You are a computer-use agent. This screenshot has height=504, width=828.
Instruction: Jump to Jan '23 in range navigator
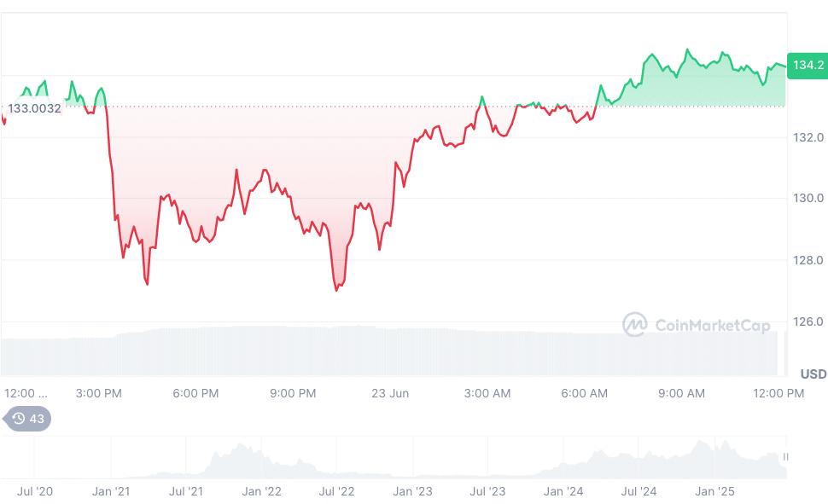click(412, 491)
